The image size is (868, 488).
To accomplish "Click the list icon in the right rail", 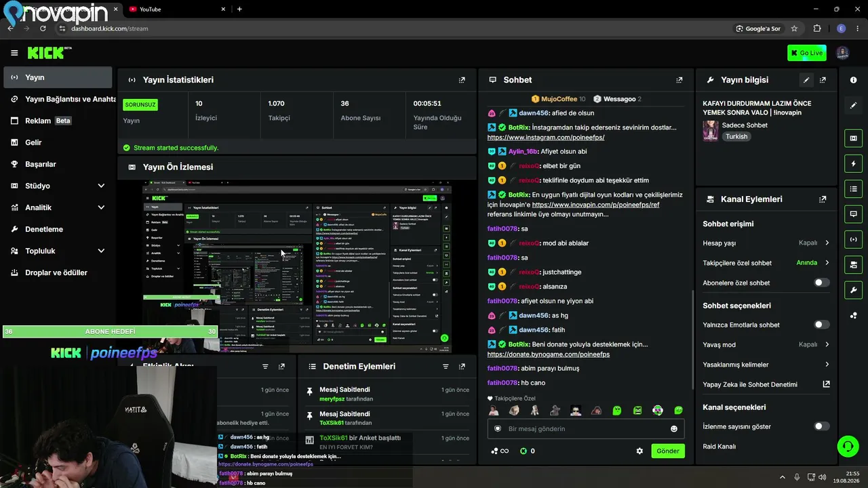I will [853, 188].
